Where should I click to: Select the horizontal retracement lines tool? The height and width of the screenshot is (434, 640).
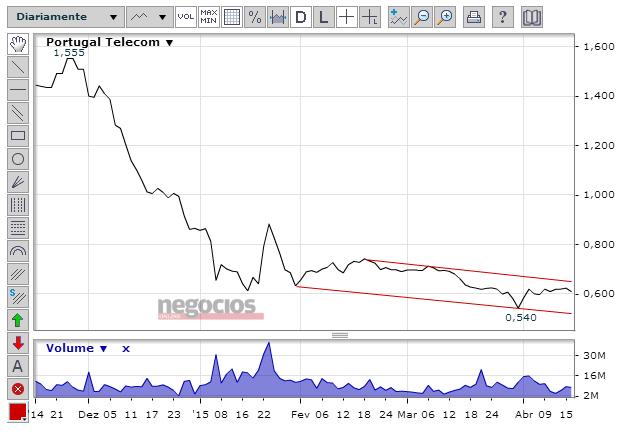coord(18,228)
